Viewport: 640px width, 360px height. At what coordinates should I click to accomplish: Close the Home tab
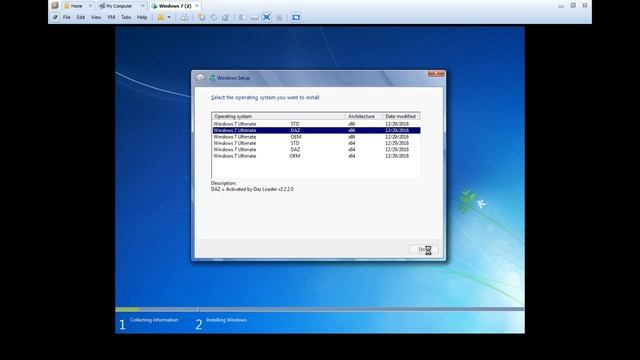[x=90, y=6]
